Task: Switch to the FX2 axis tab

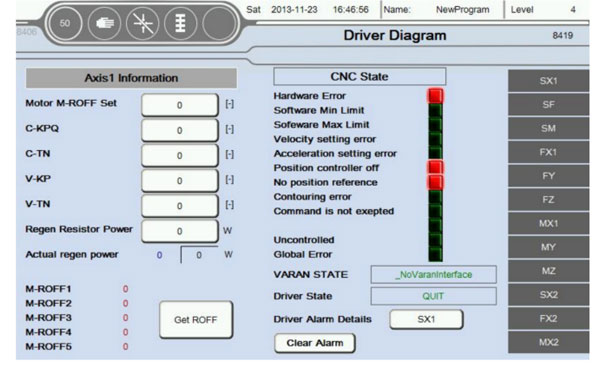Action: pyautogui.click(x=548, y=318)
